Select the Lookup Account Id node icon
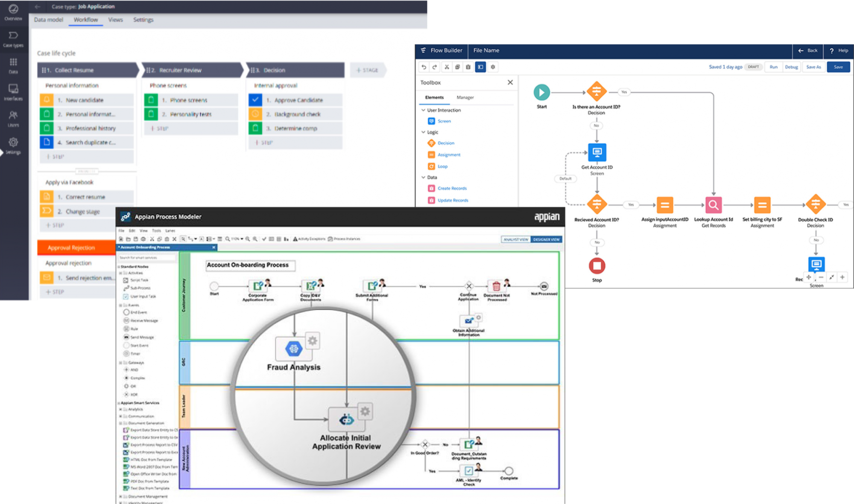Image resolution: width=854 pixels, height=504 pixels. coord(713,205)
